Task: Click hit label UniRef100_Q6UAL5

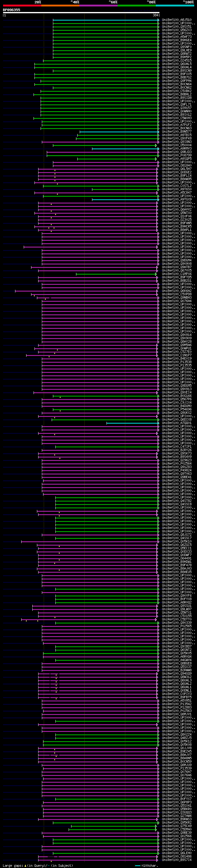Action: (x=176, y=64)
